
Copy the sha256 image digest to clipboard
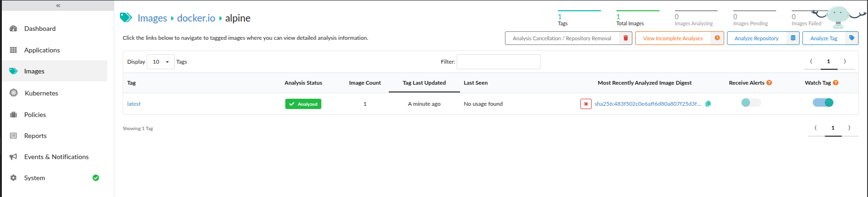(x=708, y=104)
